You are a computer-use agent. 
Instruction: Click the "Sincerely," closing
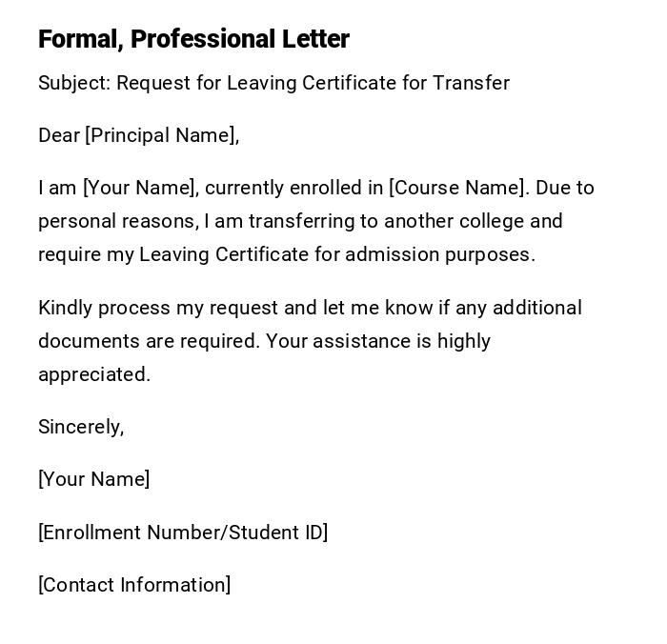click(81, 427)
